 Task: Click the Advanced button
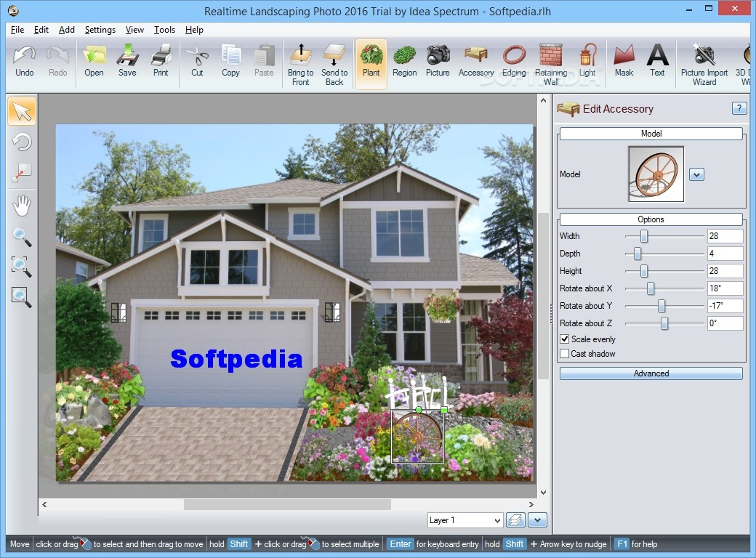point(651,373)
